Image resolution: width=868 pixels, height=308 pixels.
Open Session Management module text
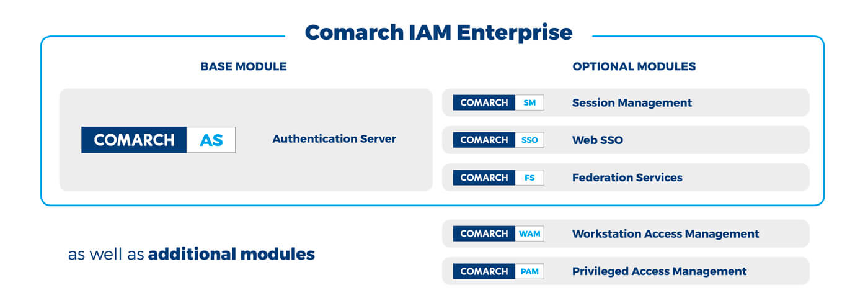[x=632, y=103]
